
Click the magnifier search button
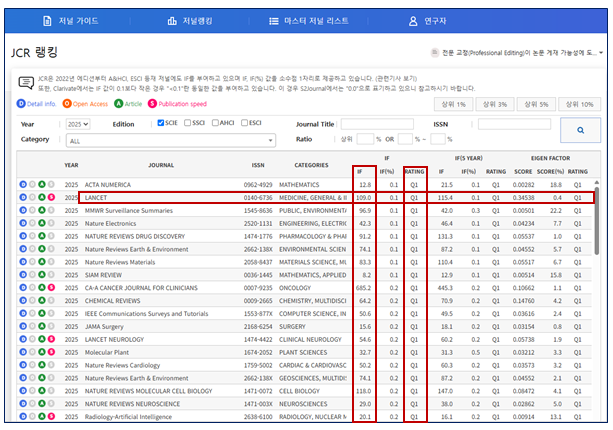pyautogui.click(x=580, y=130)
